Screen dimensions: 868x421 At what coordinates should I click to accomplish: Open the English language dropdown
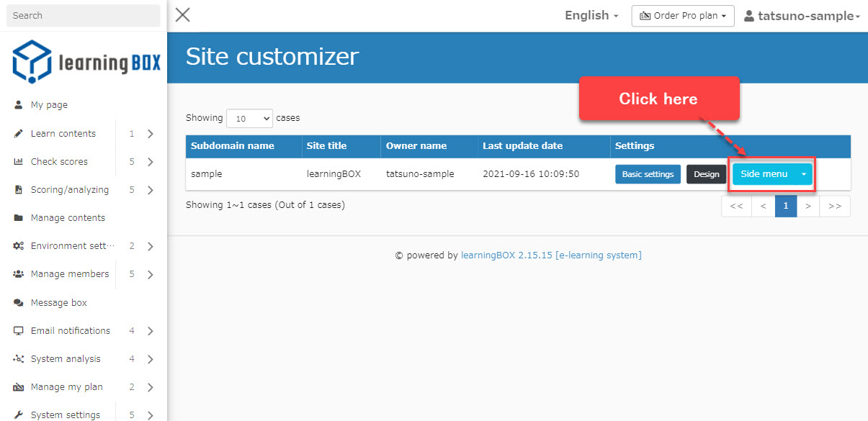coord(591,16)
